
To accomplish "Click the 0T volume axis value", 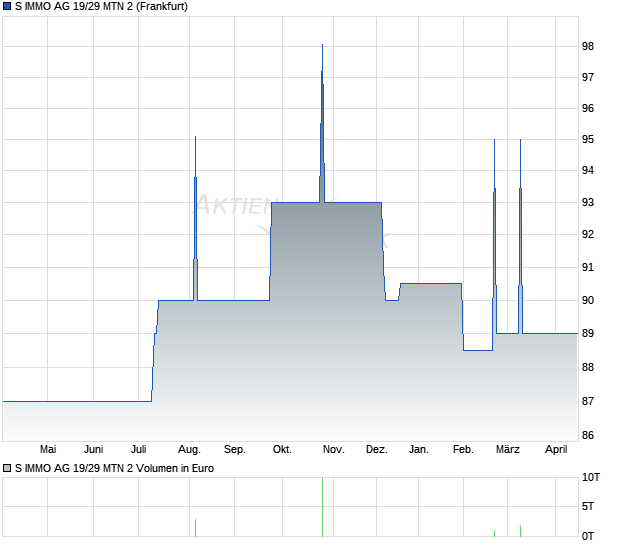I will (588, 536).
